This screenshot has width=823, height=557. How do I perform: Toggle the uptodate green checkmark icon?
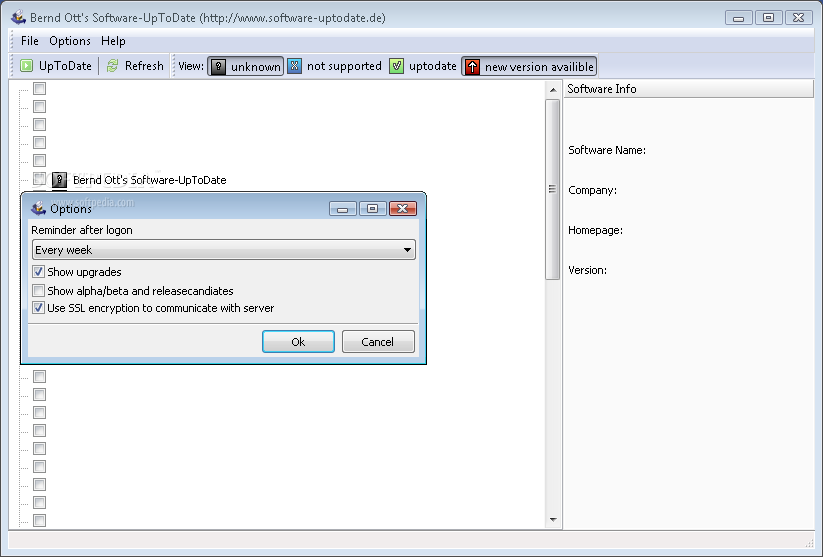pos(397,66)
